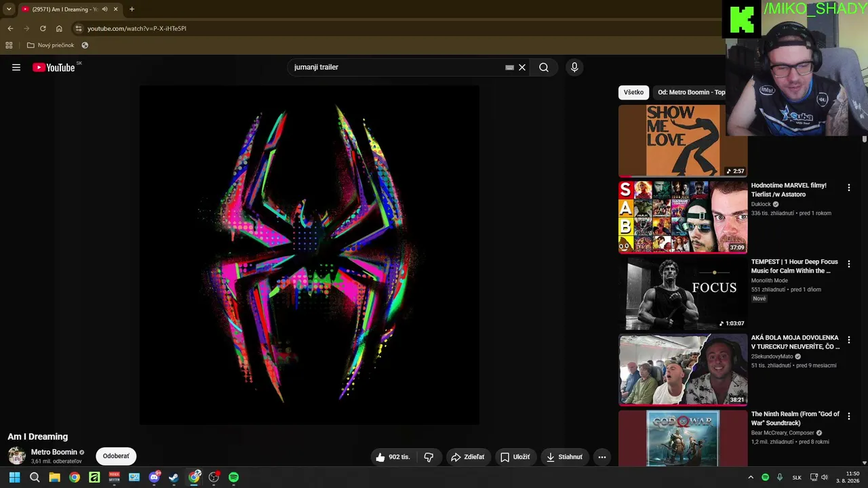
Task: Open the Bear McCreary, Composer channel link
Action: [x=783, y=433]
